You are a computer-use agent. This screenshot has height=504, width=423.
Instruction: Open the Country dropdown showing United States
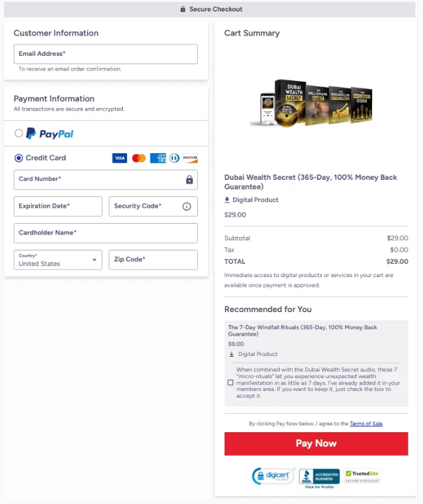58,260
